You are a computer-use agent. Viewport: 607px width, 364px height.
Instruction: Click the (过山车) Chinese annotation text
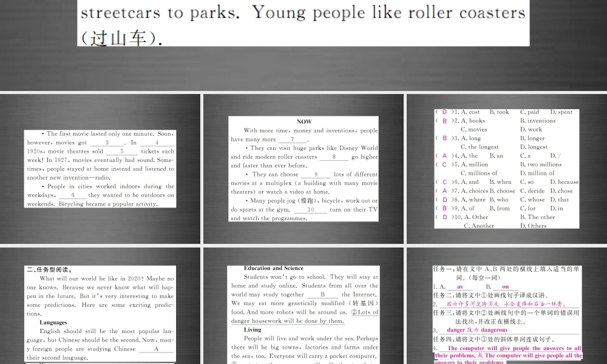pos(117,38)
